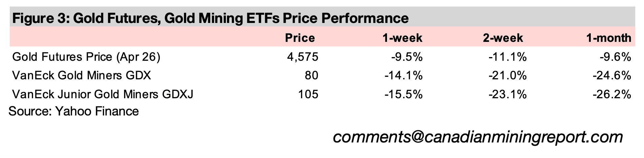Select the Gold Futures Price row label
The image size is (644, 158).
click(86, 57)
